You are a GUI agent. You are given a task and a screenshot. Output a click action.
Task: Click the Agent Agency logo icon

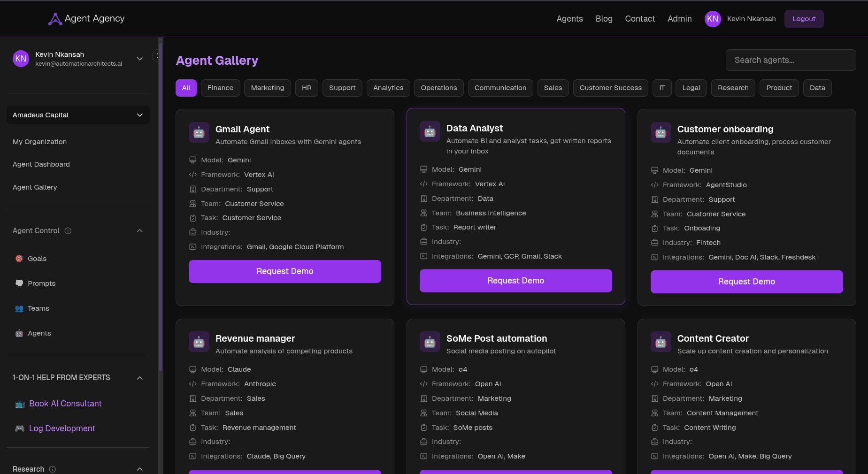55,19
